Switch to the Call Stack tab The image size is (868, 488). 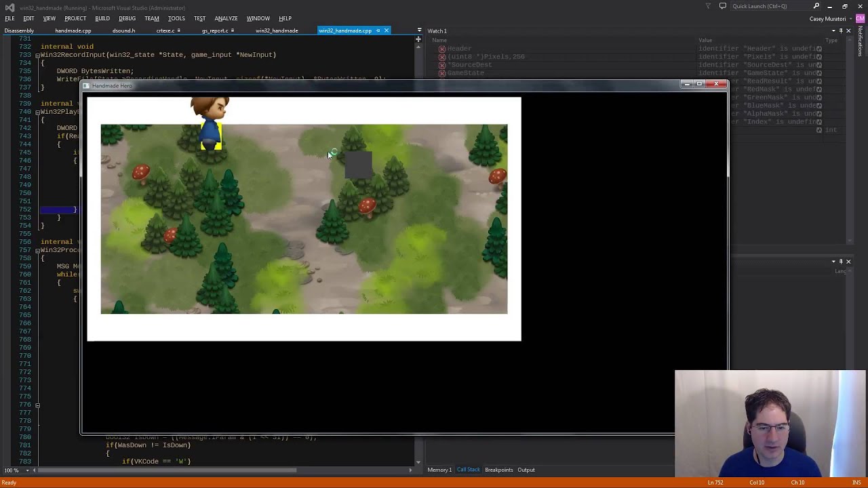(468, 470)
